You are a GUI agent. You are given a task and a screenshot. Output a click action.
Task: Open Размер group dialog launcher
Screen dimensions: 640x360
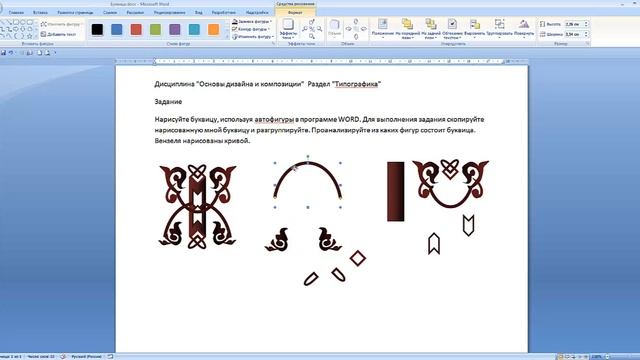tap(588, 44)
